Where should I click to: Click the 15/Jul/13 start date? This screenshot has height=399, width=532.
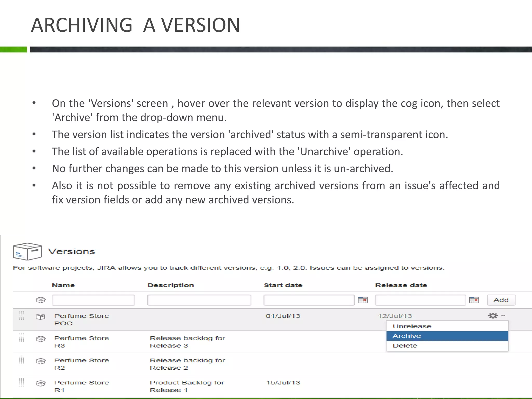point(283,383)
